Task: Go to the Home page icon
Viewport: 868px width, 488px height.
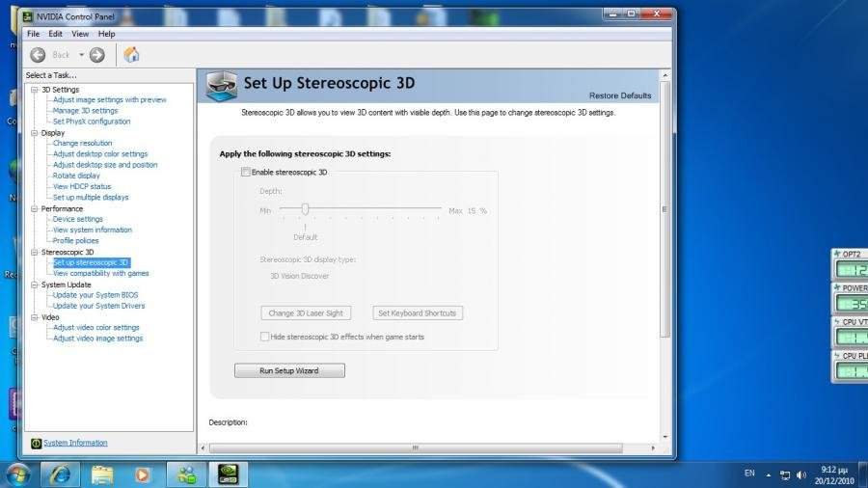Action: click(132, 54)
